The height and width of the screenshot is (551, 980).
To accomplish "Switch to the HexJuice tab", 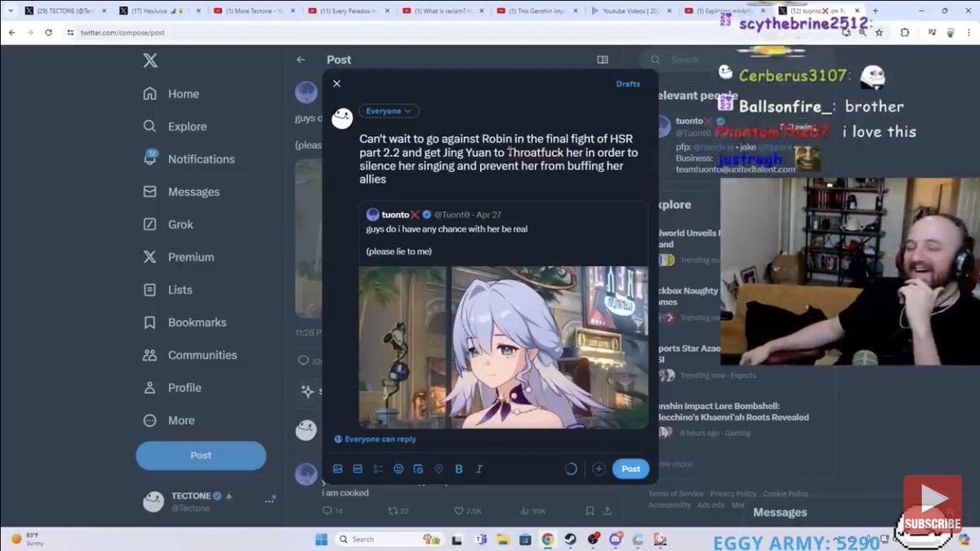I will pyautogui.click(x=158, y=11).
